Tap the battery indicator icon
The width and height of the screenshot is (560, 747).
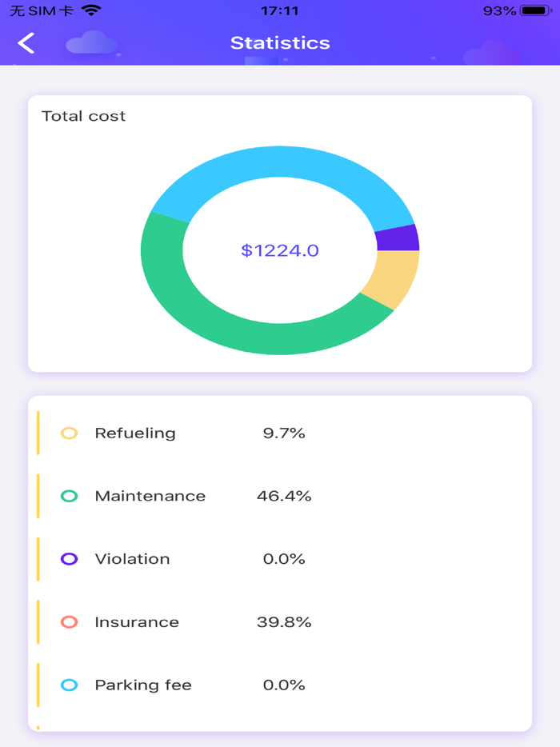point(534,11)
